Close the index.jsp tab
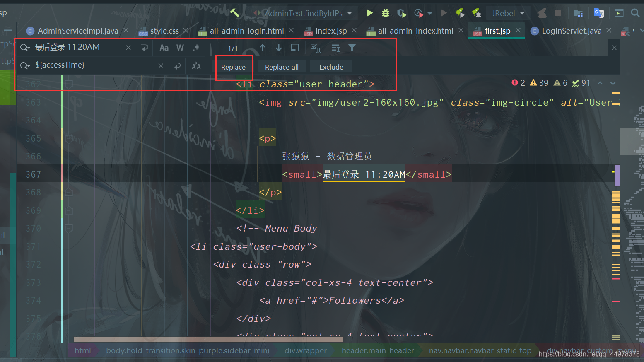The width and height of the screenshot is (644, 362). click(354, 31)
